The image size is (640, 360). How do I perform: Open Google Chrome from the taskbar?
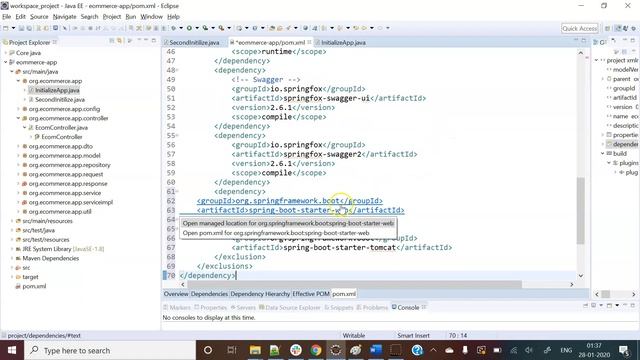tap(316, 350)
